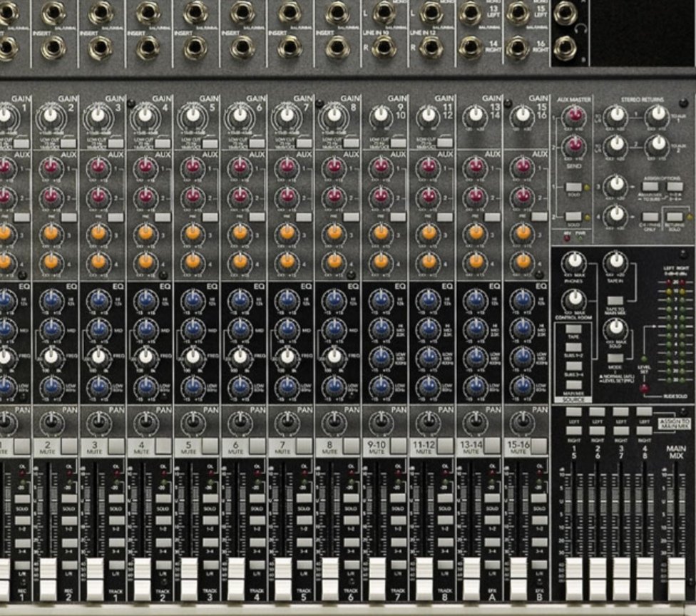This screenshot has height=616, width=696.
Task: Click the channel 2 GAIN knob
Action: click(51, 115)
